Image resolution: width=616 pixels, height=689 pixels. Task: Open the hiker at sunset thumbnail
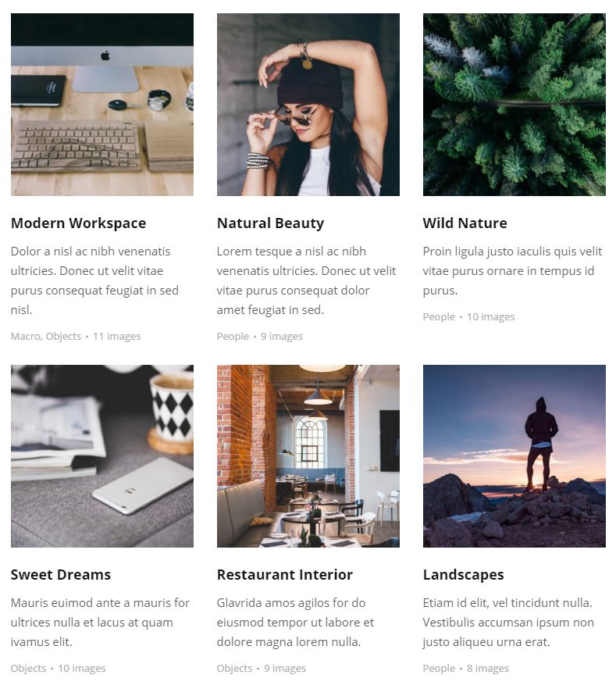pos(515,456)
